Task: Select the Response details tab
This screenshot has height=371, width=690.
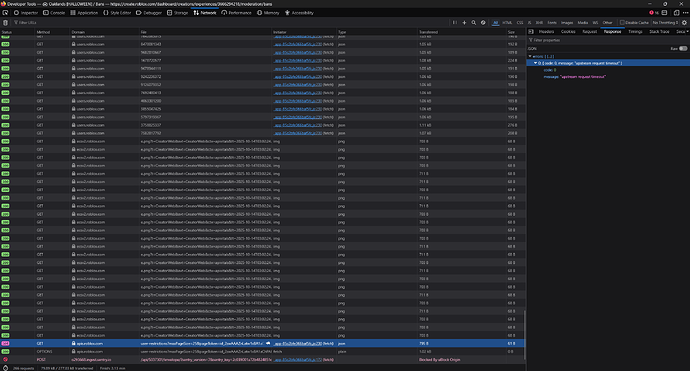Action: tap(612, 32)
